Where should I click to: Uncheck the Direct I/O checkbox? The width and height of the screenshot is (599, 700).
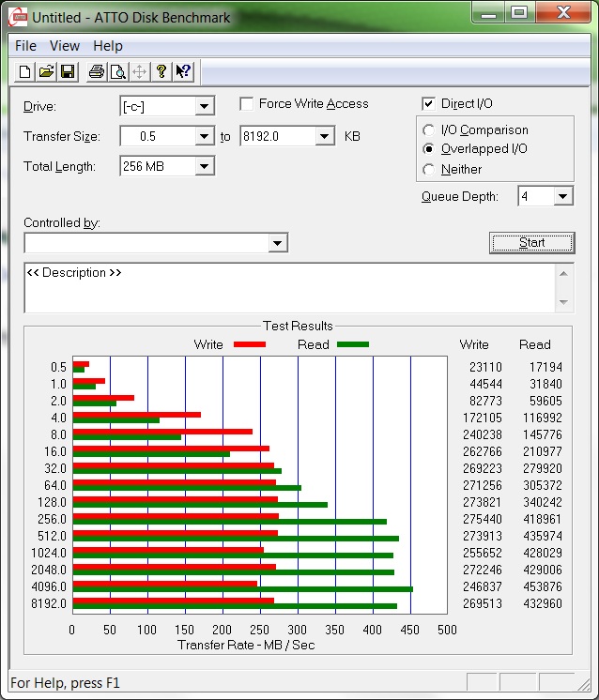point(428,104)
